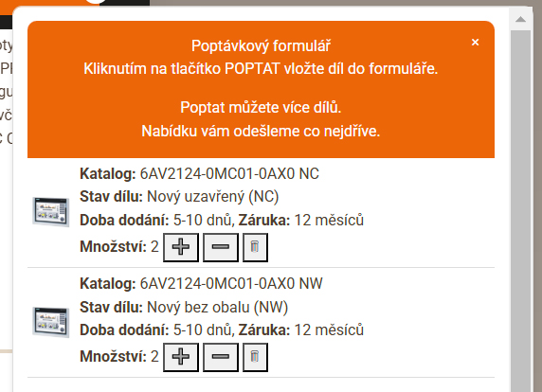Click the Nový uzavřený (NC) state text
The width and height of the screenshot is (542, 392).
tap(213, 197)
